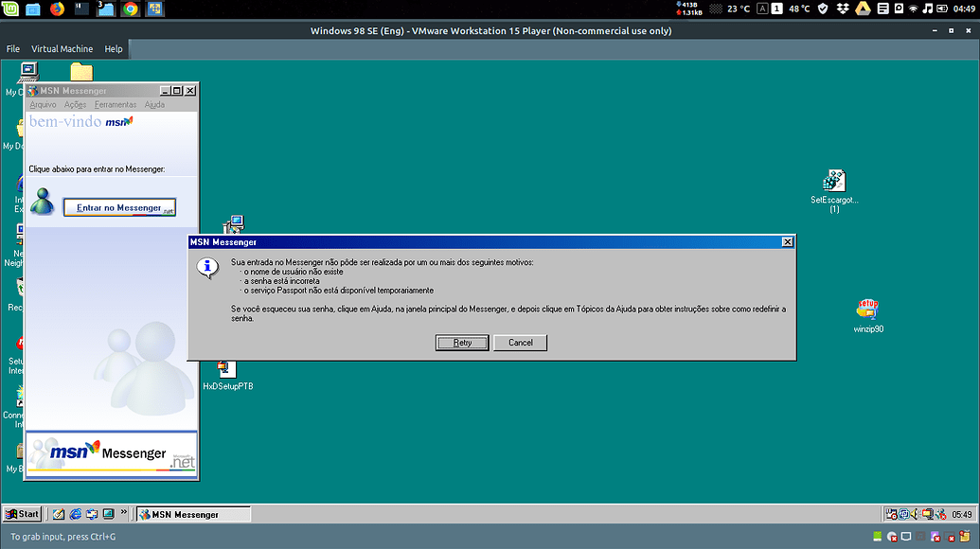
Task: Open the winzip90 installer on the desktop
Action: click(x=867, y=309)
